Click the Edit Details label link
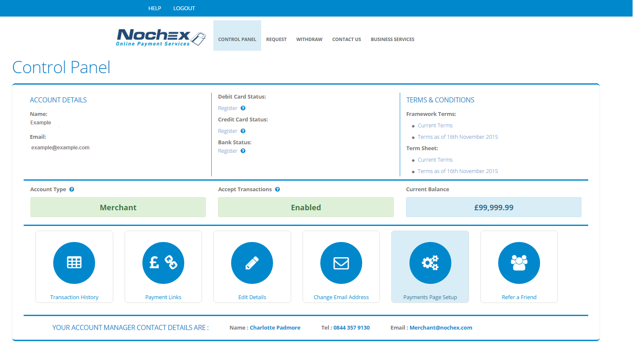The height and width of the screenshot is (352, 644). click(252, 297)
